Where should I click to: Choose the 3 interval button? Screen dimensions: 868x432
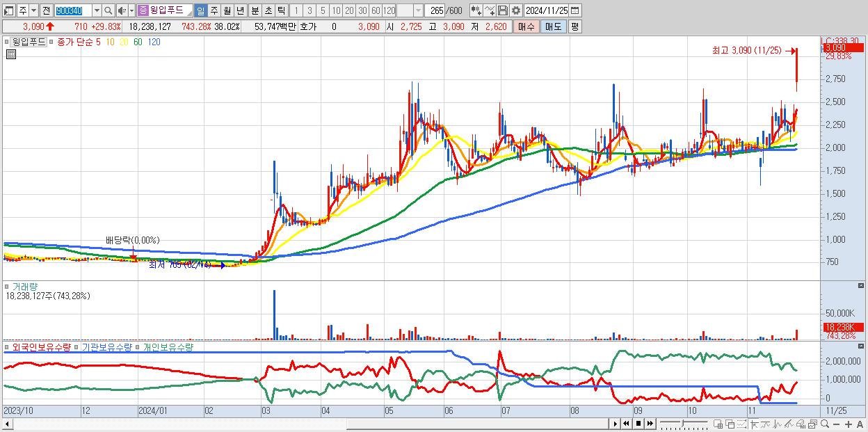(310, 10)
